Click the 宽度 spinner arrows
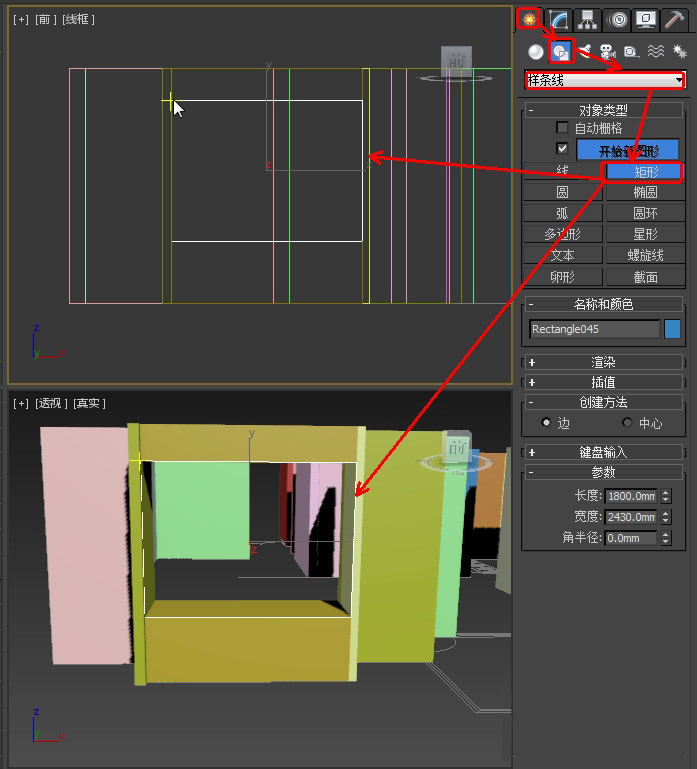The image size is (697, 769). point(666,517)
